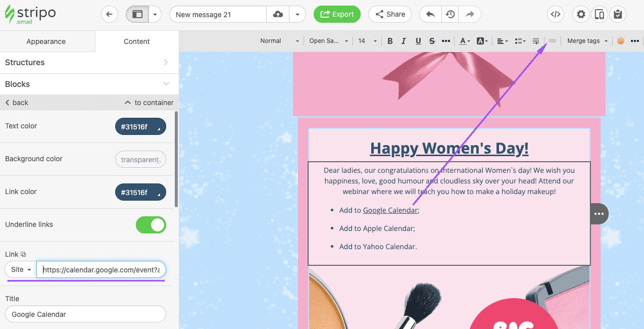The height and width of the screenshot is (329, 644).
Task: Undo the last change
Action: 430,14
